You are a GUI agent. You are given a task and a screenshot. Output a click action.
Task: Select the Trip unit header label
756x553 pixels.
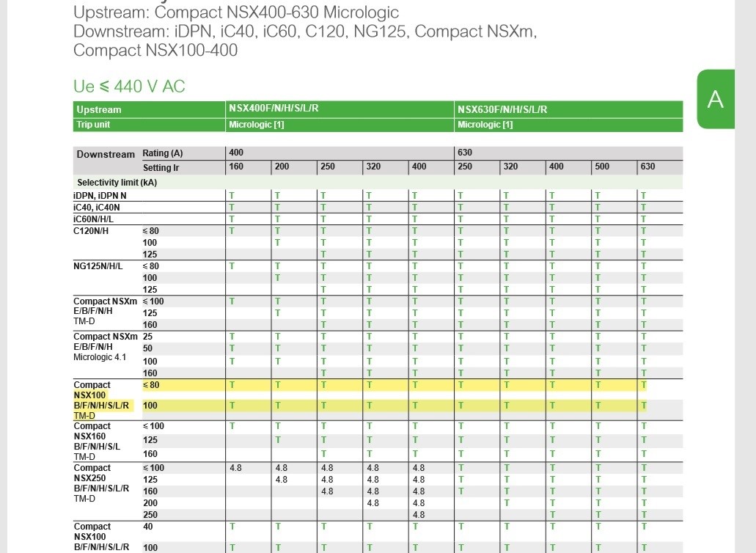[93, 125]
